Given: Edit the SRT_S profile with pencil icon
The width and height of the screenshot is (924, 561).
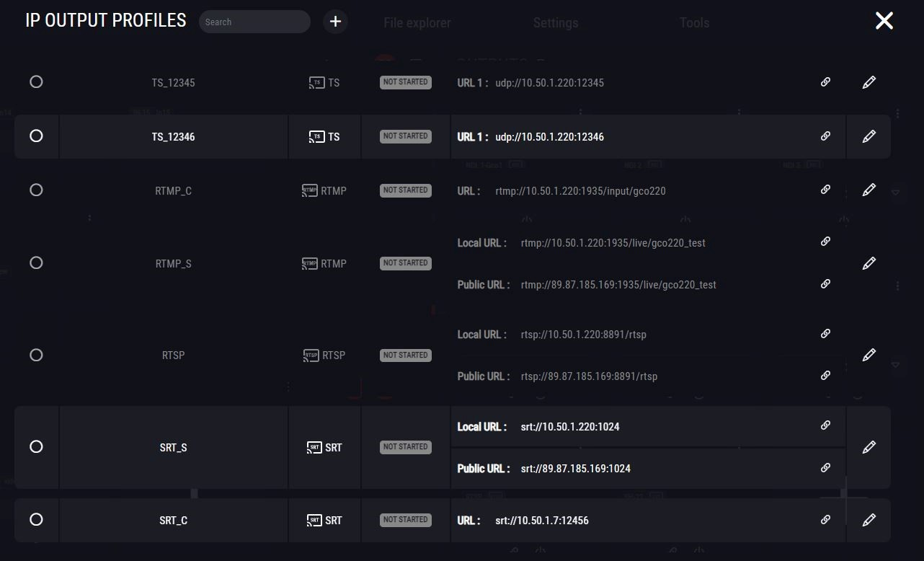Looking at the screenshot, I should pos(869,447).
